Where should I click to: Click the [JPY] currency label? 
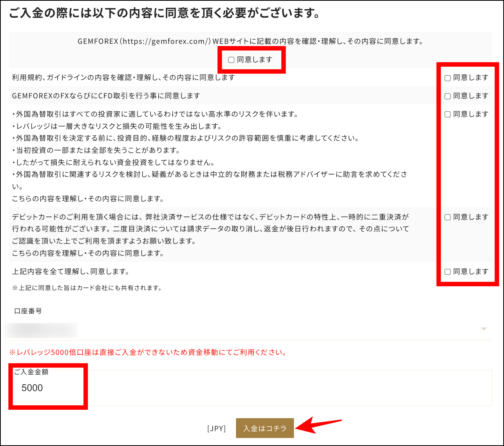216,428
